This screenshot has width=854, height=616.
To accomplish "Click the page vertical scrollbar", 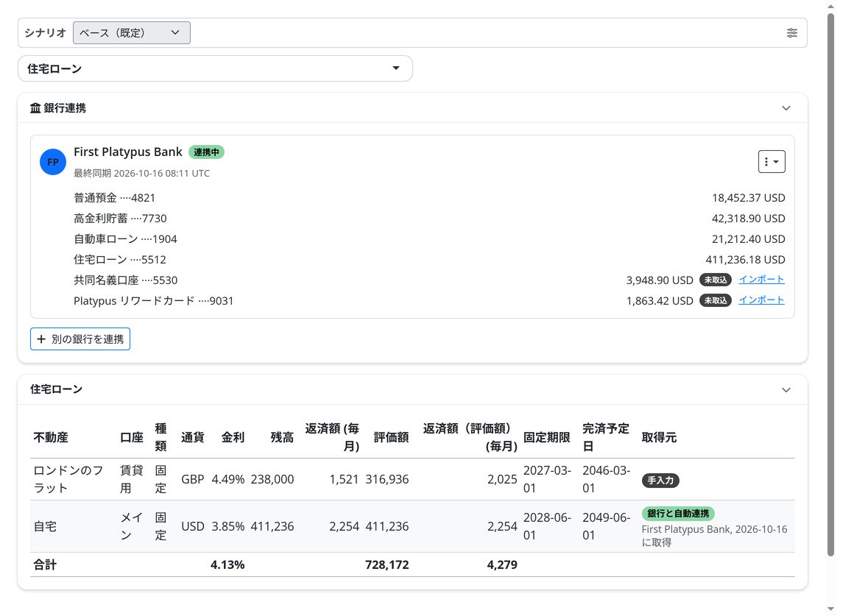I will click(830, 283).
